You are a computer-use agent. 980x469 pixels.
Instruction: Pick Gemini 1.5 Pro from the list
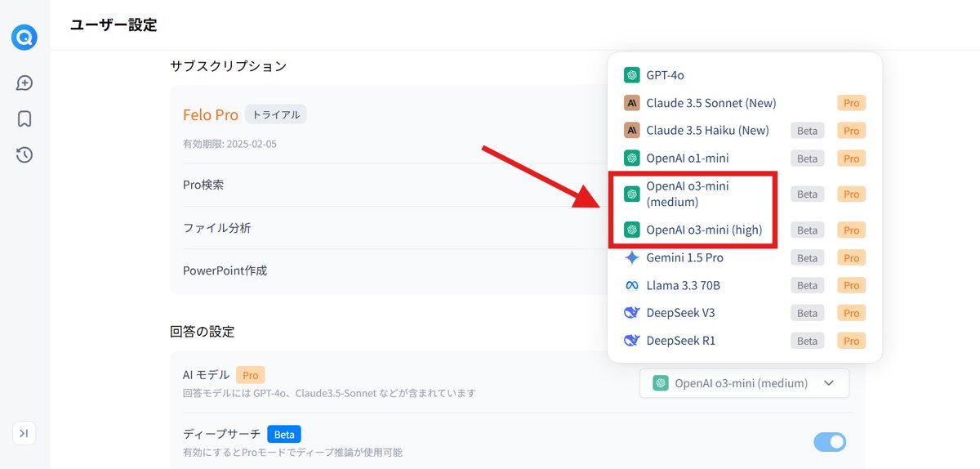tap(745, 257)
